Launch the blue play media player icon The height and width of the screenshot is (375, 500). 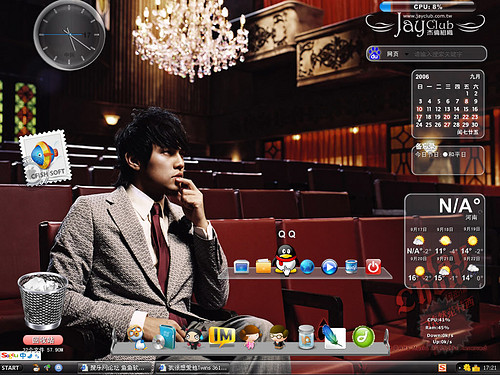(329, 267)
